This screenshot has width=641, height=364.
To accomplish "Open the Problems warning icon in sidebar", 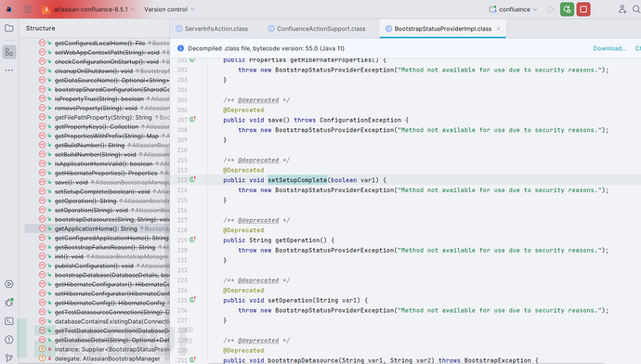I will (x=9, y=340).
